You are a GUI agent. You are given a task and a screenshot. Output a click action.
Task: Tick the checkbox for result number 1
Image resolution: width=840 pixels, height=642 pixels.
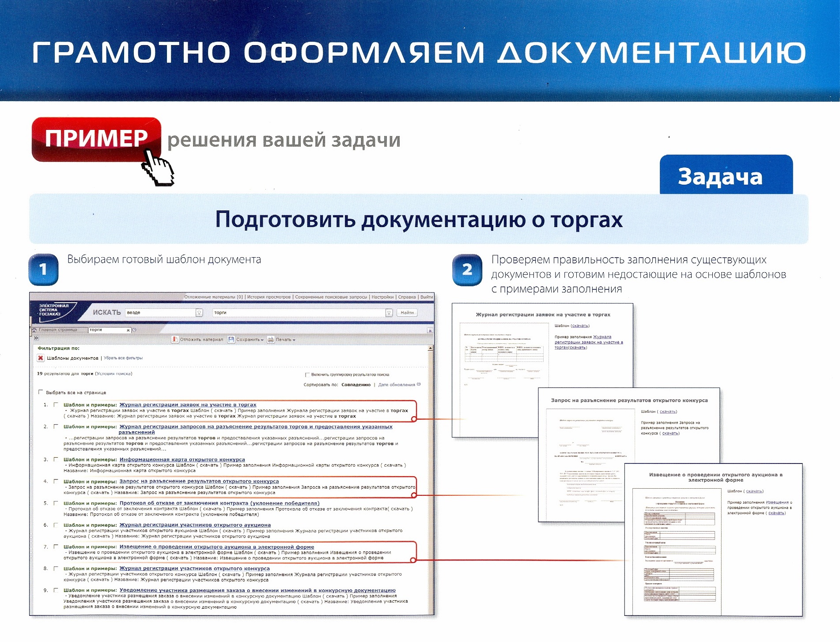tap(56, 404)
